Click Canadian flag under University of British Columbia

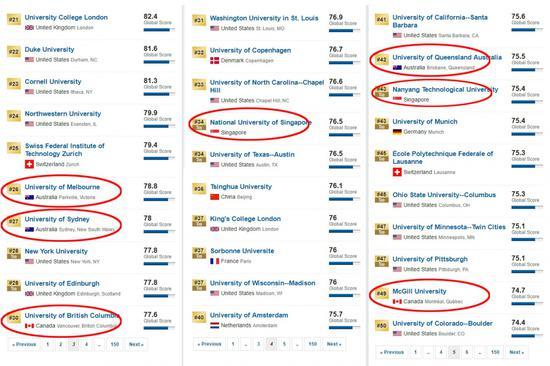[29, 326]
